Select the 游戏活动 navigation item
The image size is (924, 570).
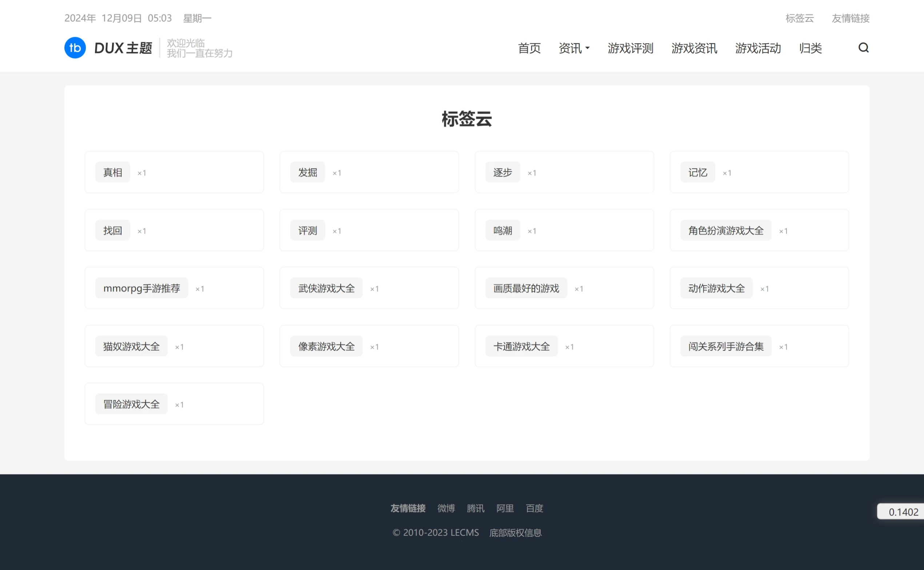tap(757, 48)
